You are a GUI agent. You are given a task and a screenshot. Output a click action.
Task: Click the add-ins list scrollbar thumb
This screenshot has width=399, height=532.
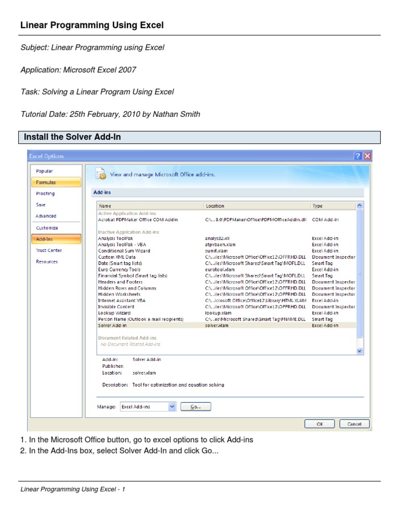click(360, 273)
